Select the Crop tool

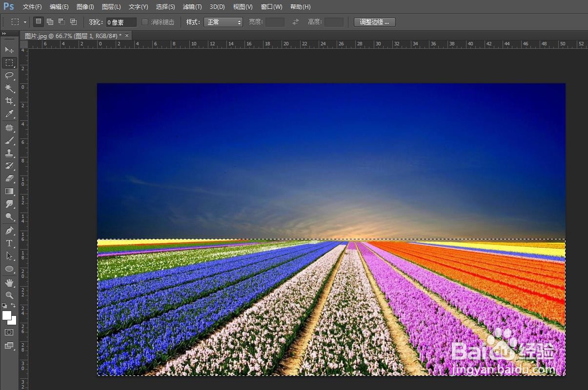(x=9, y=101)
